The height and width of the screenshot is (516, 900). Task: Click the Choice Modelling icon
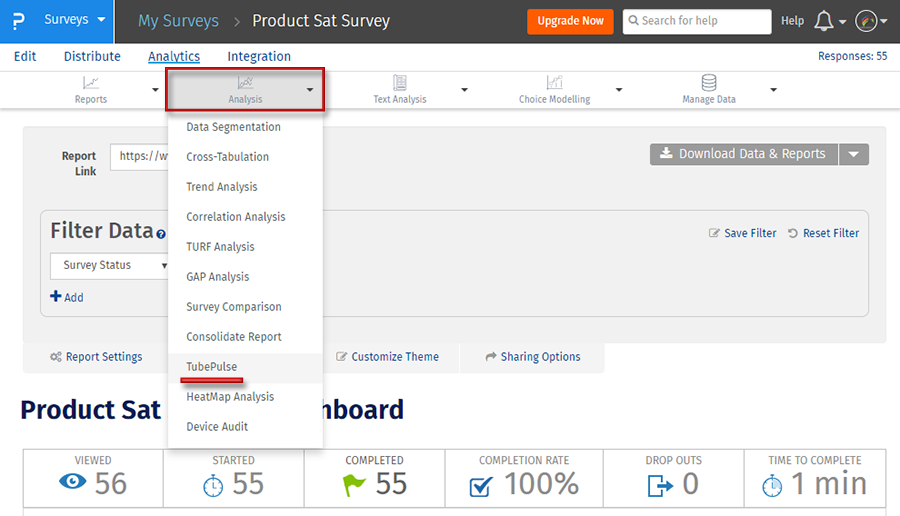coord(554,83)
